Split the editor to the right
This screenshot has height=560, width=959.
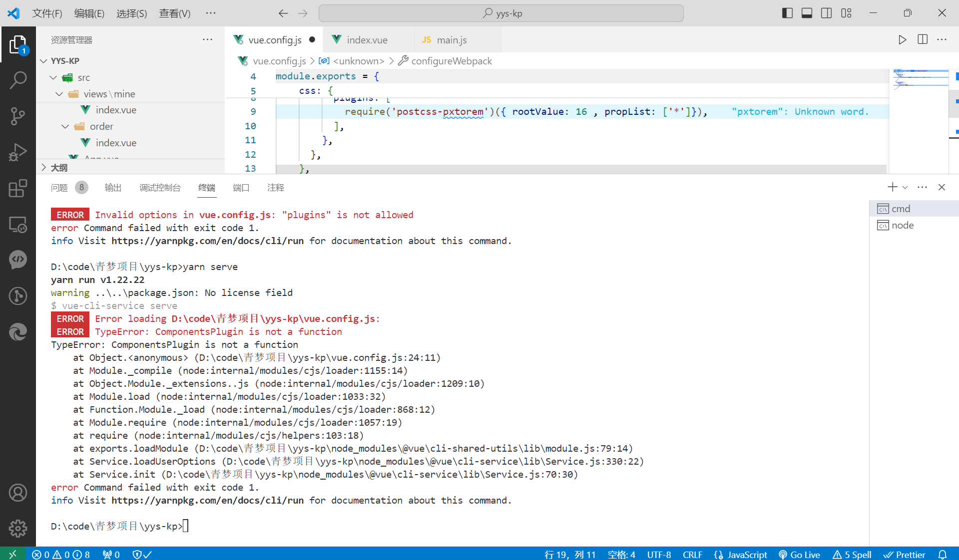(923, 40)
